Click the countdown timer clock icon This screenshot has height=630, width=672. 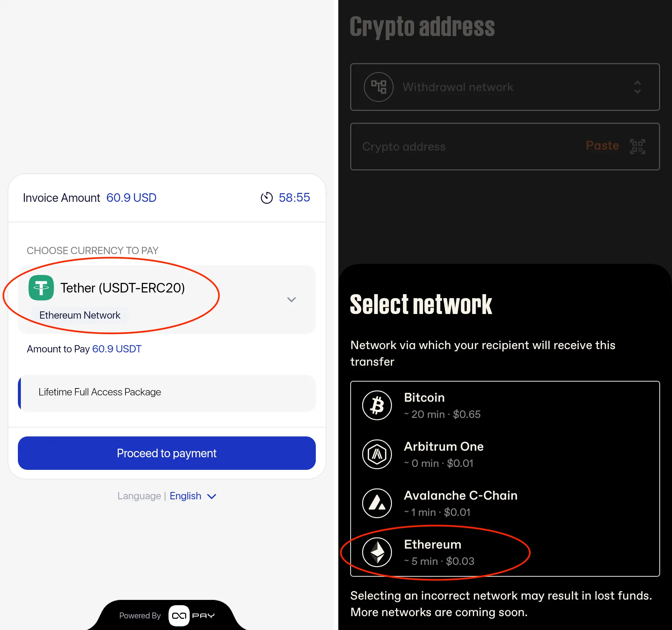tap(266, 198)
